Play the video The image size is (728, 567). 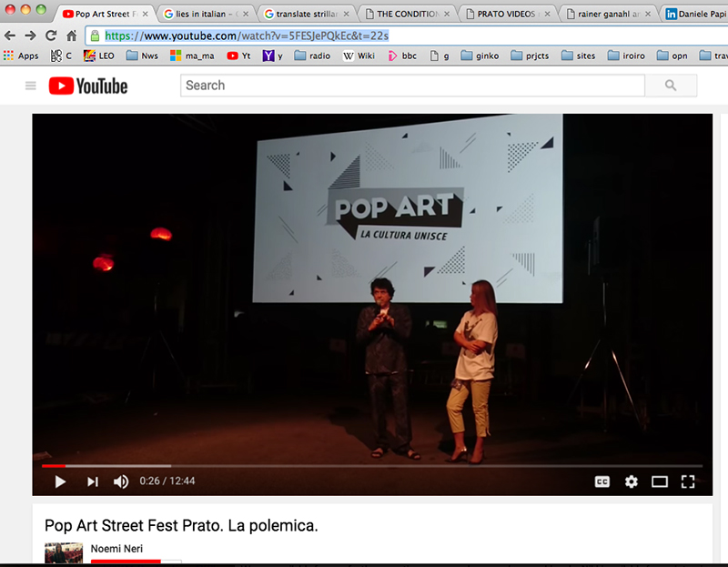[60, 481]
